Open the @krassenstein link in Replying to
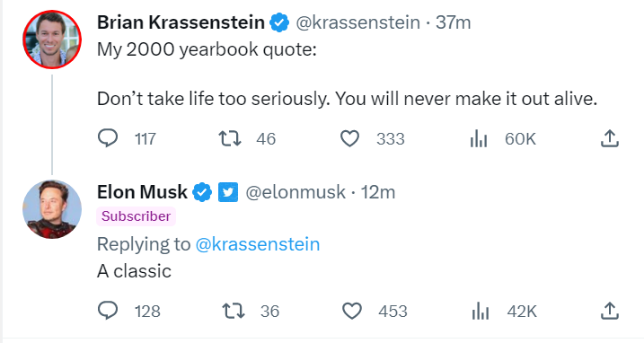Image resolution: width=644 pixels, height=343 pixels. (258, 244)
